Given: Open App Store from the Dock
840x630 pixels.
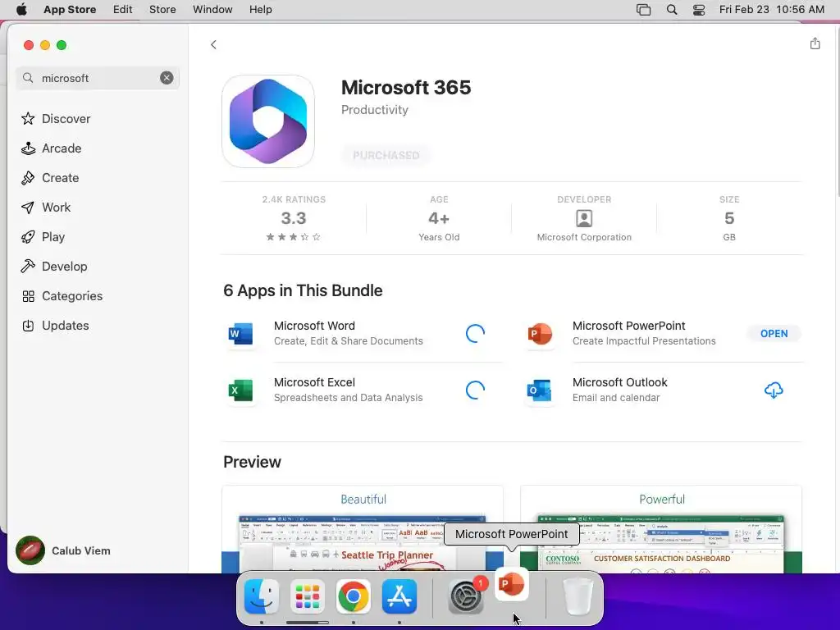Looking at the screenshot, I should pyautogui.click(x=399, y=596).
